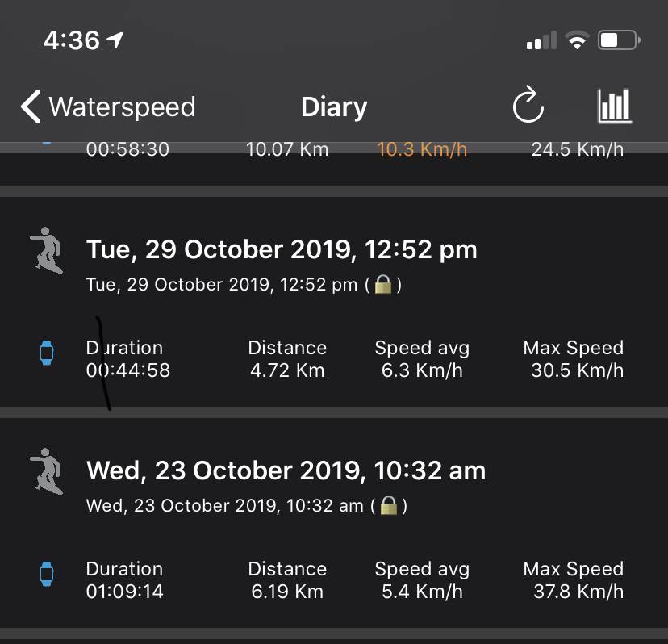
Task: Tap watch icon in 23 October entry
Action: click(47, 574)
